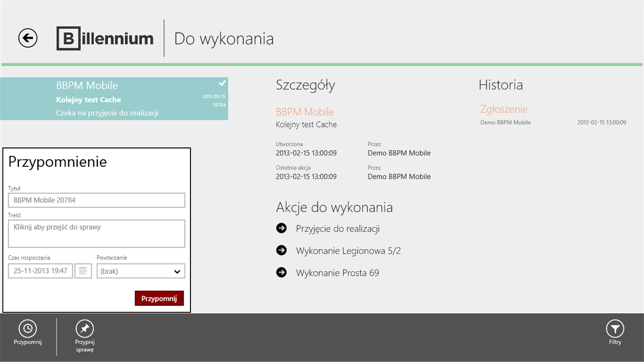
Task: Open the calendar date picker icon
Action: coord(83,271)
